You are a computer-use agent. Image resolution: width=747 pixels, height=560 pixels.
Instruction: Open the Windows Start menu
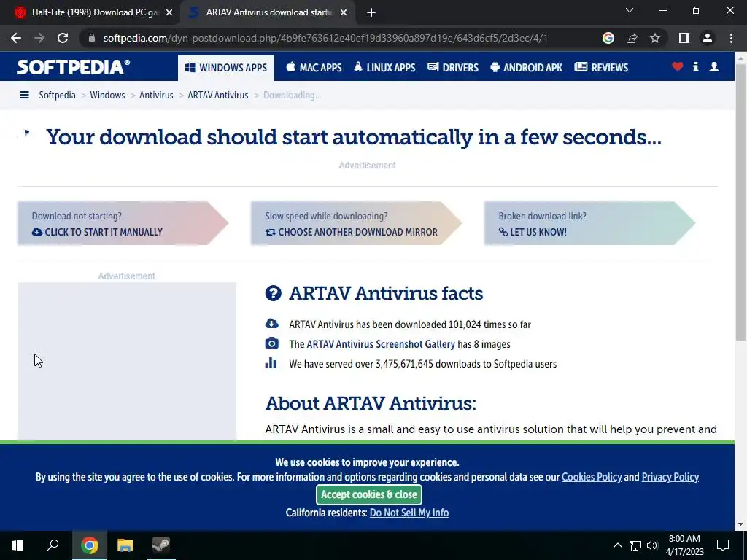click(18, 545)
